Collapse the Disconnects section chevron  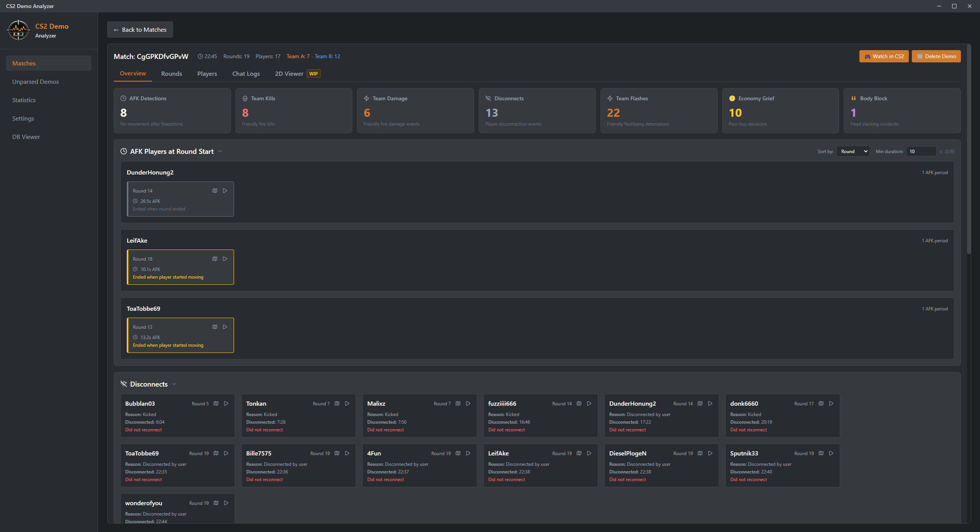click(x=174, y=384)
